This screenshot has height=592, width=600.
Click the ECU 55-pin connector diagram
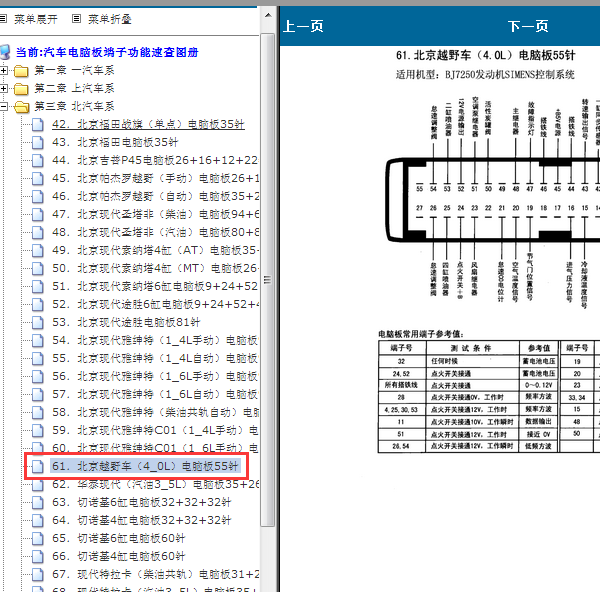point(493,201)
